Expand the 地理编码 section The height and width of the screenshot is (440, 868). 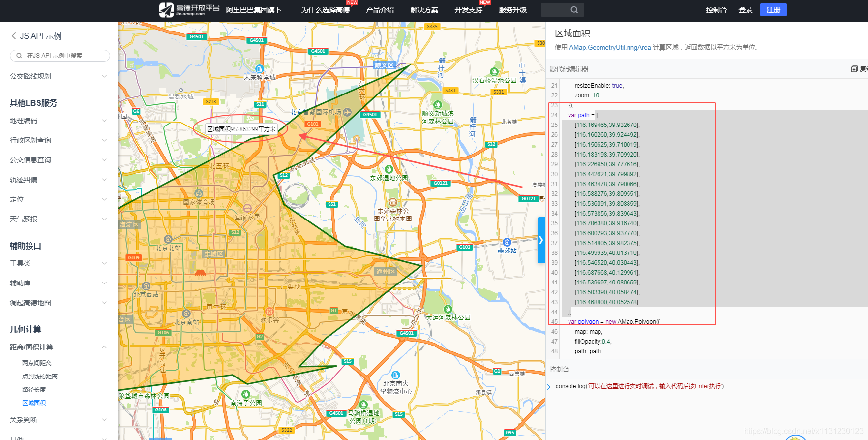(59, 121)
